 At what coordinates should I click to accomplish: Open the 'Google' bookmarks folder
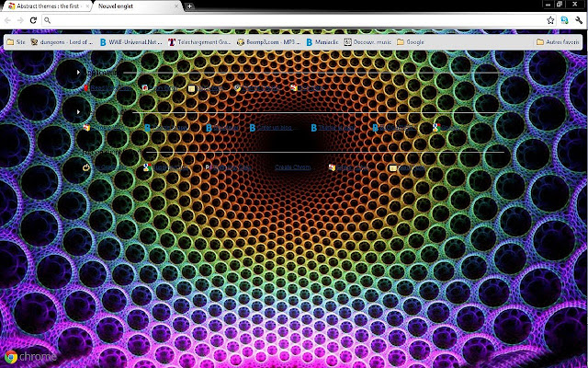coord(411,42)
